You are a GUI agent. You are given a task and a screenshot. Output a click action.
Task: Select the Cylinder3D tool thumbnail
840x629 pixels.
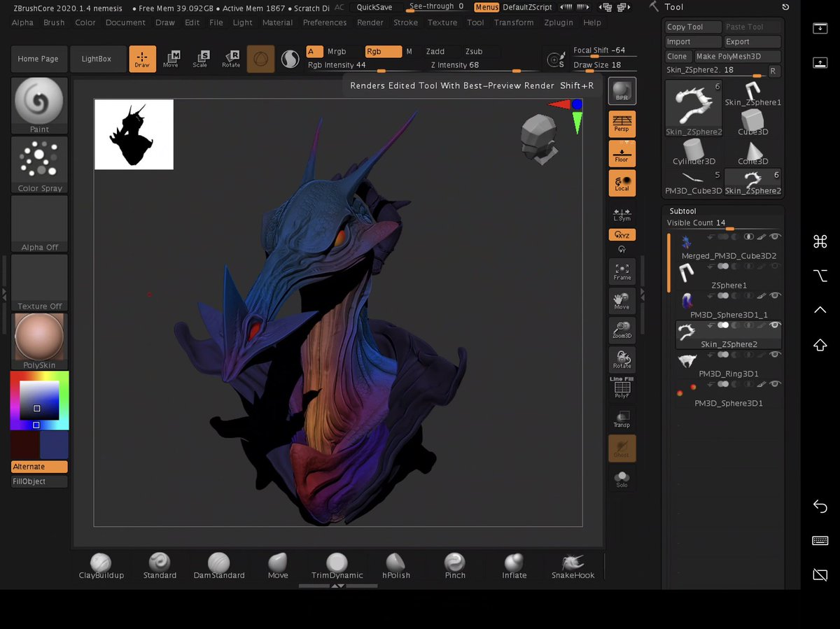[x=694, y=152]
